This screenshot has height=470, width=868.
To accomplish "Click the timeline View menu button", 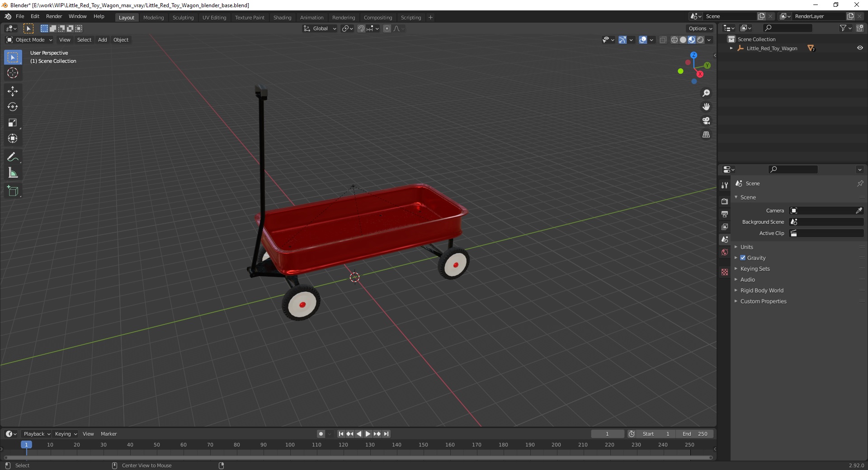I will tap(88, 434).
